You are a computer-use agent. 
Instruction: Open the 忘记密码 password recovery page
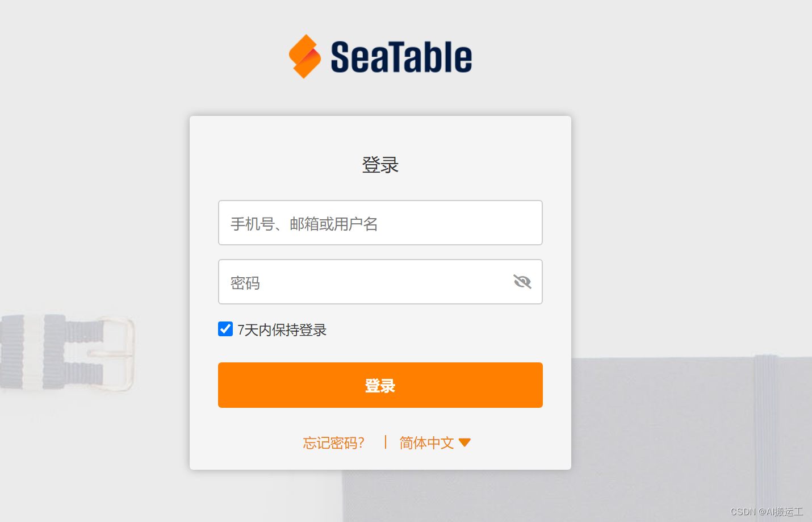click(333, 442)
